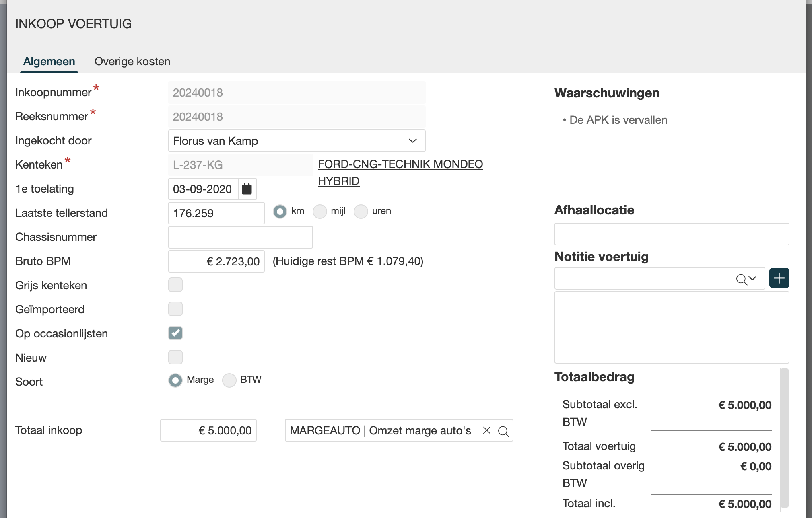
Task: Open the 1e toelating calendar picker
Action: point(247,189)
